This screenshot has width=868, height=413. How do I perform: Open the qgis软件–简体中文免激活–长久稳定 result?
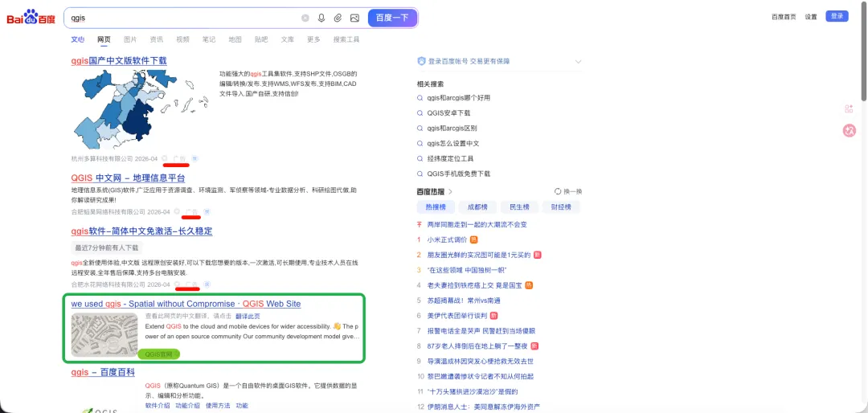pyautogui.click(x=141, y=231)
